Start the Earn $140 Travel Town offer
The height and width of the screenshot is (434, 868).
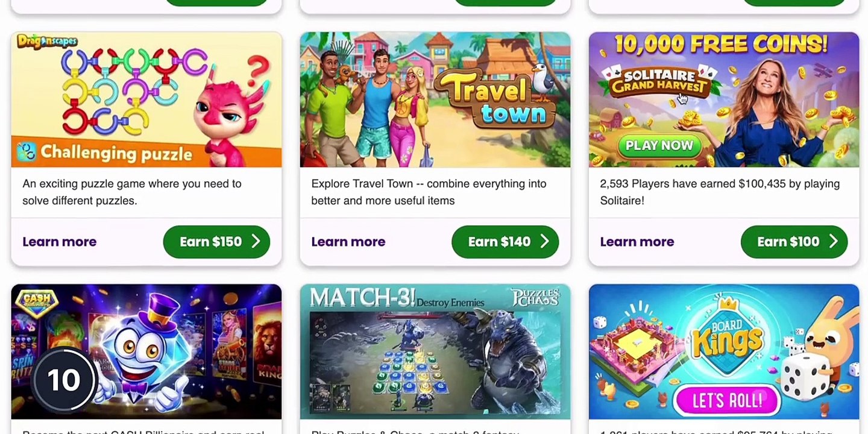[505, 242]
